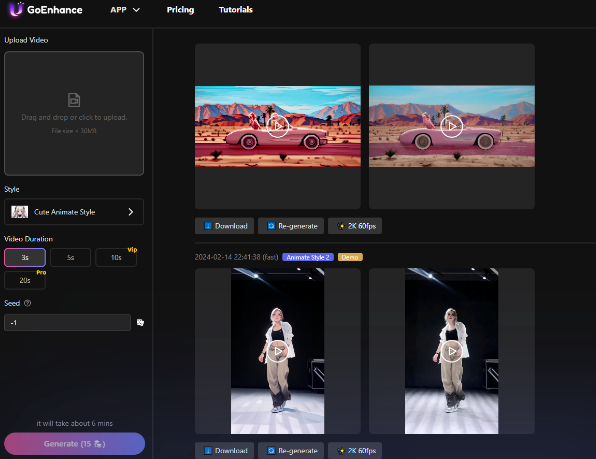
Task: Re-generate the pink car video
Action: (x=291, y=226)
